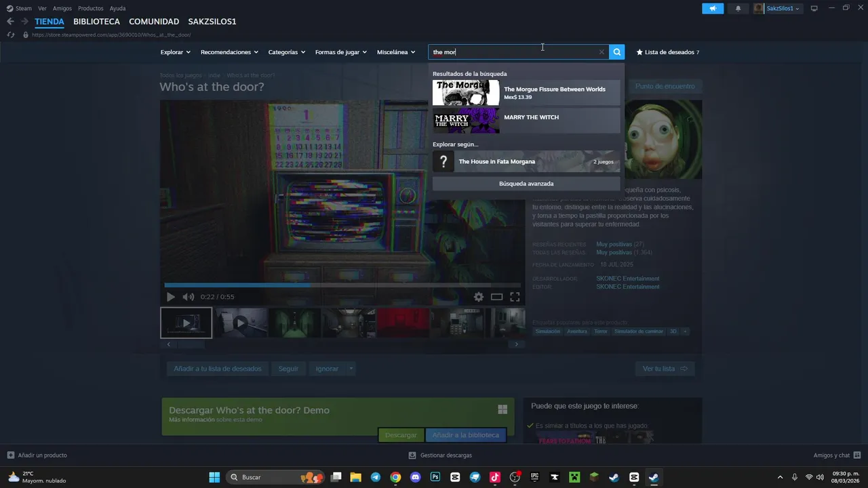Open the SakzSilos1 account dropdown

[778, 8]
